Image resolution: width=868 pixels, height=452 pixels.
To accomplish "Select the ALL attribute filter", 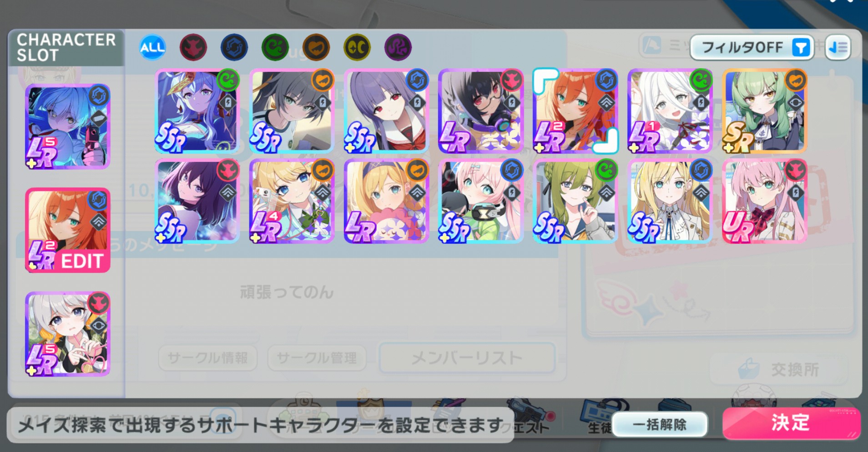I will click(152, 47).
